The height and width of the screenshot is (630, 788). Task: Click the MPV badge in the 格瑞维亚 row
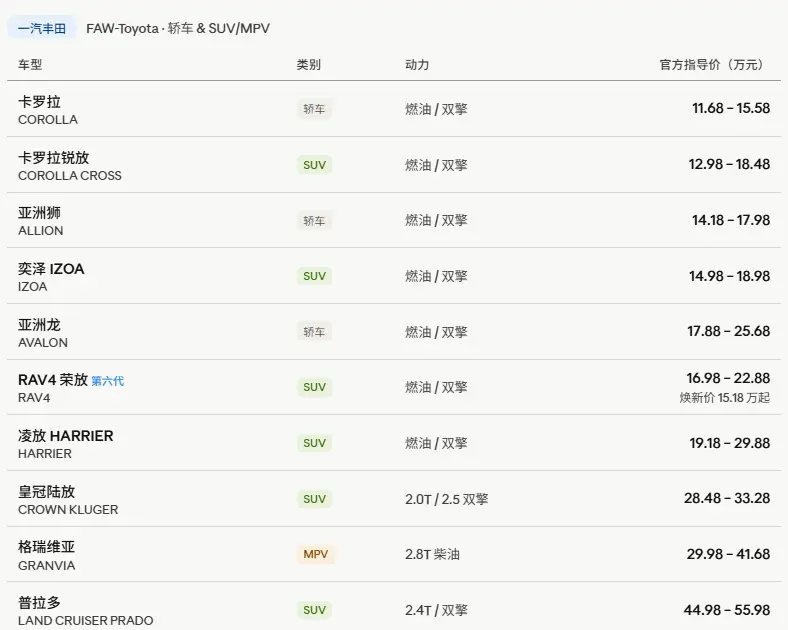coord(316,554)
